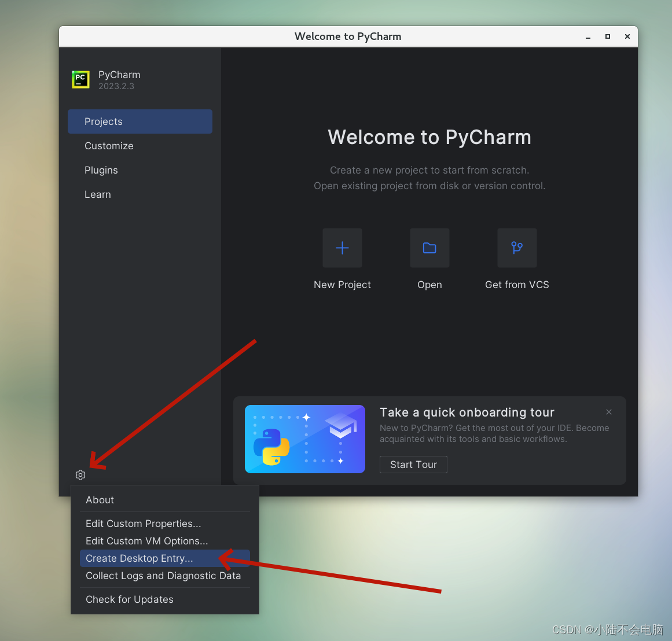Viewport: 672px width, 641px height.
Task: Minimize the Welcome to PyCharm window
Action: tap(588, 37)
